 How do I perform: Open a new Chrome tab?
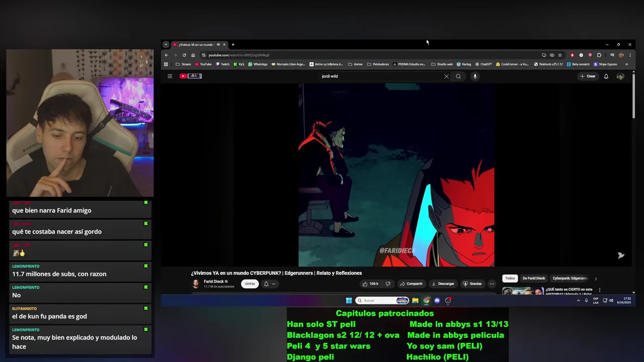point(233,44)
